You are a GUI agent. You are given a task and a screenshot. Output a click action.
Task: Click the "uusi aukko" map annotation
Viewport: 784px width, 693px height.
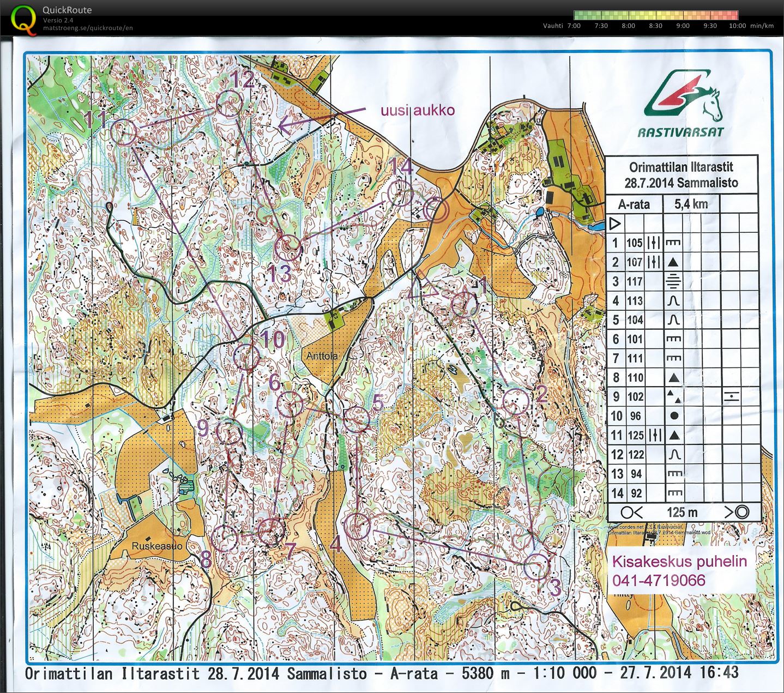tap(418, 110)
